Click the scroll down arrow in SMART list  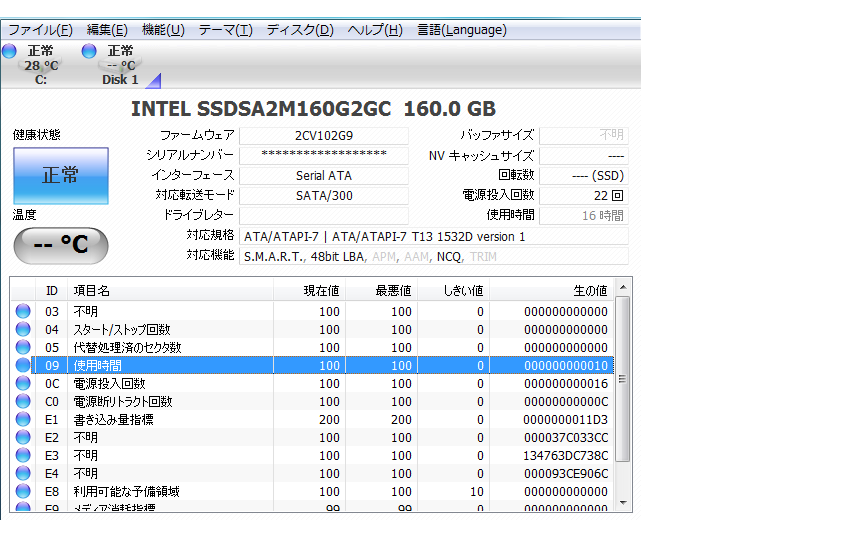coord(624,503)
